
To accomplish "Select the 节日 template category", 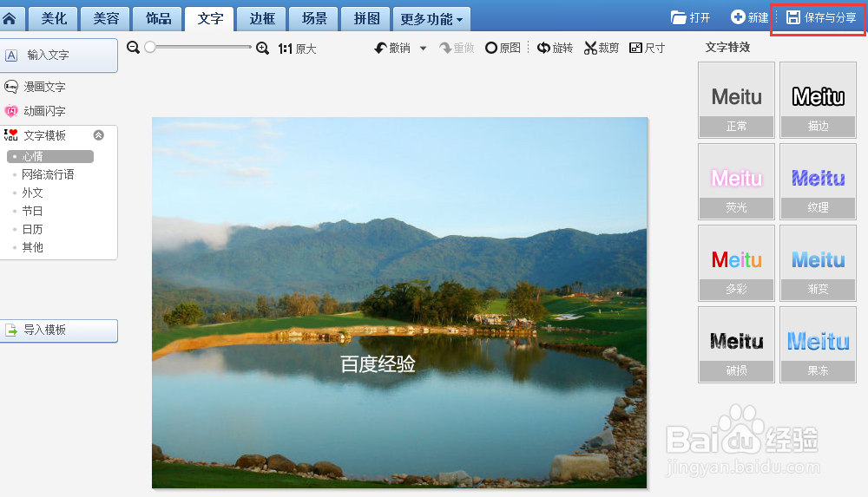I will pyautogui.click(x=32, y=212).
